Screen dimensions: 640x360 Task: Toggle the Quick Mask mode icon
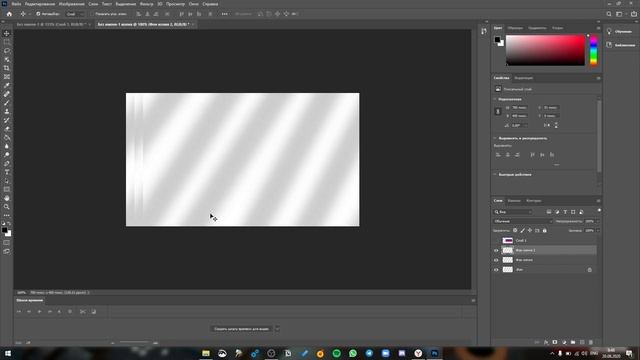(7, 243)
